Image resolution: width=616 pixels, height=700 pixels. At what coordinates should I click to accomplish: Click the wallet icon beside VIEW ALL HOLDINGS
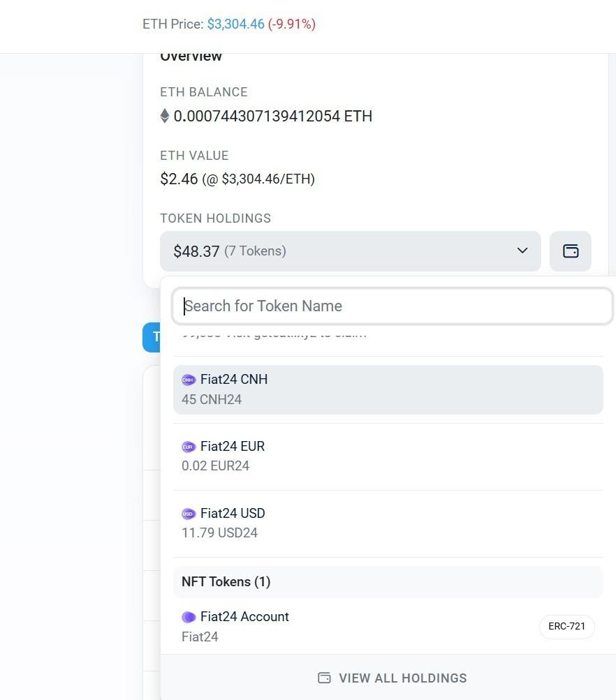tap(324, 677)
